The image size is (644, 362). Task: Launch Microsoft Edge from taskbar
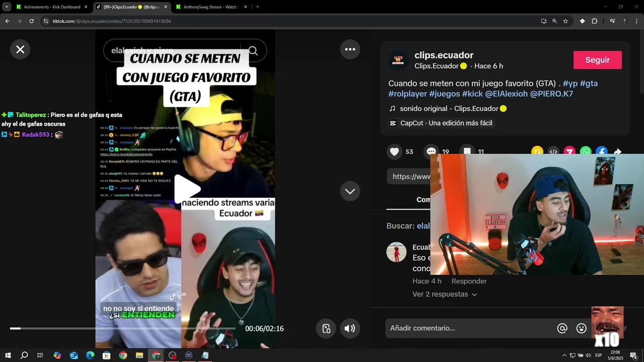point(90,355)
